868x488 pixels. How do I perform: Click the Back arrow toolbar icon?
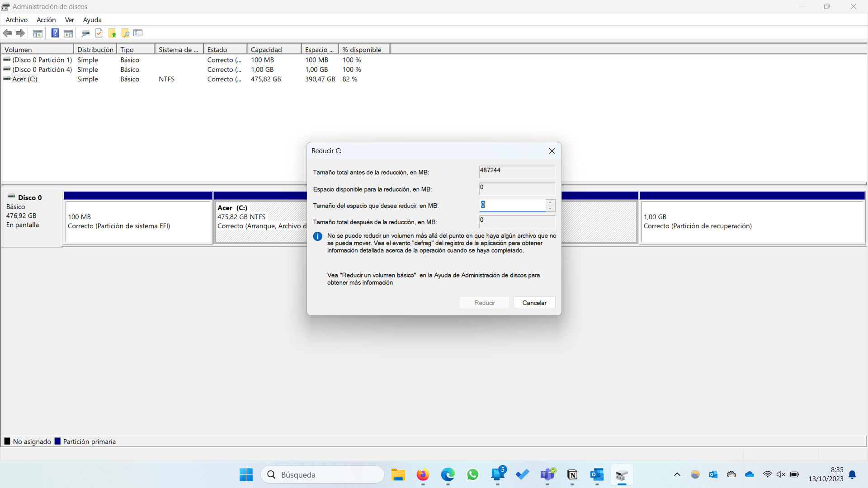tap(7, 33)
